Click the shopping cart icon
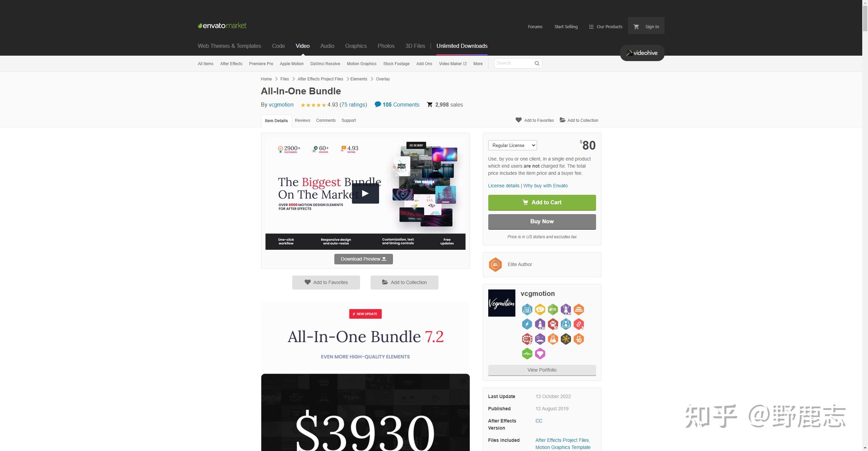This screenshot has width=868, height=451. click(x=636, y=26)
